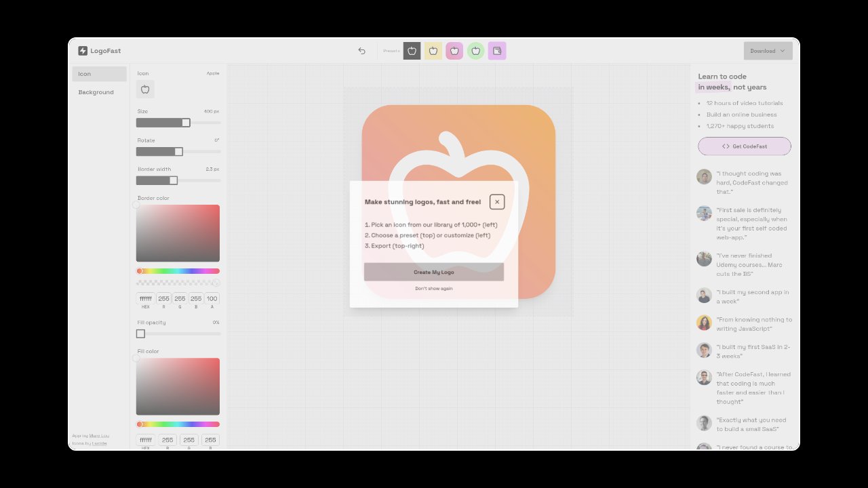Click the Rotate slider handle
868x488 pixels.
[179, 152]
